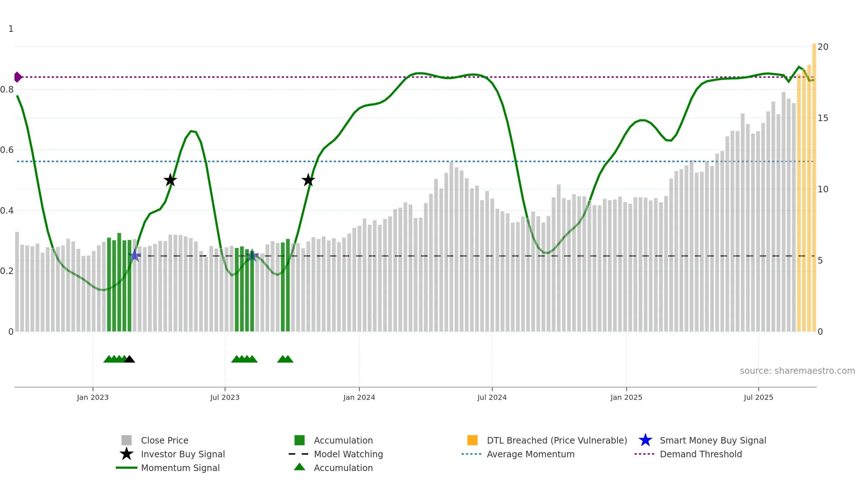Toggle the Investor Buy Signal legend label
The width and height of the screenshot is (868, 488).
click(x=183, y=454)
